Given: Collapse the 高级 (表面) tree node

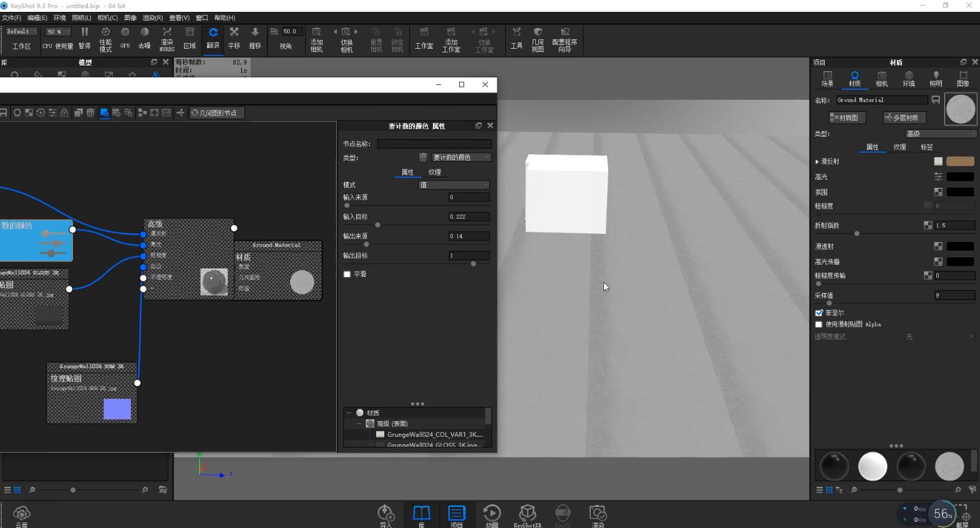Looking at the screenshot, I should tap(359, 424).
